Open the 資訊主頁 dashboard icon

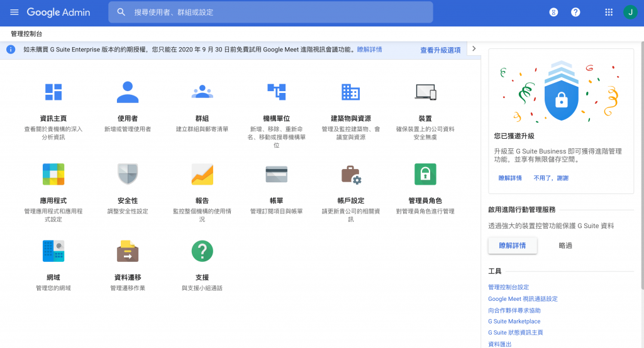click(x=53, y=92)
